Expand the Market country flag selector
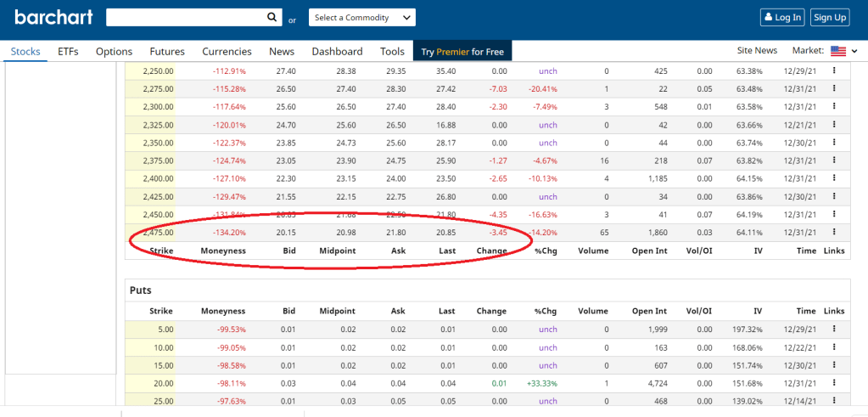The height and width of the screenshot is (417, 868). tap(843, 52)
